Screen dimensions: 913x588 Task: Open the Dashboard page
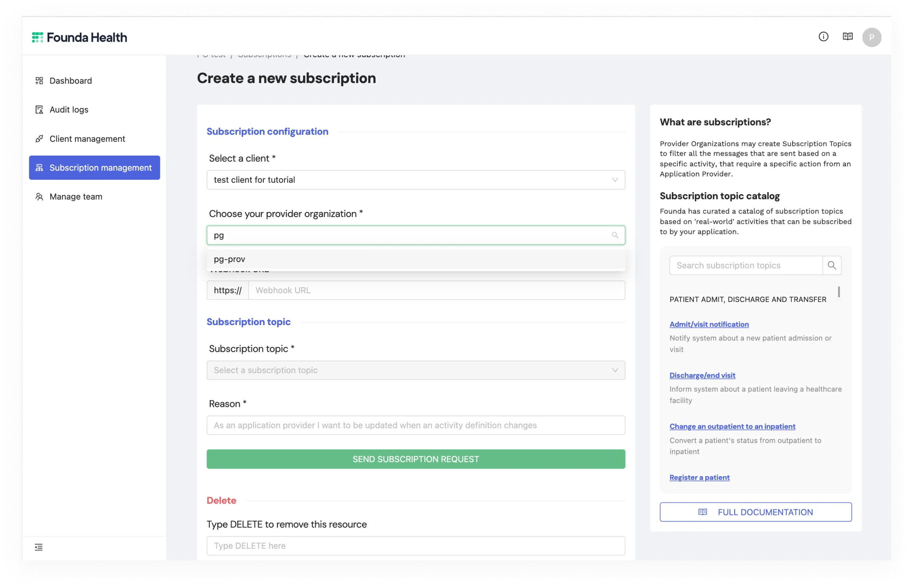point(94,81)
